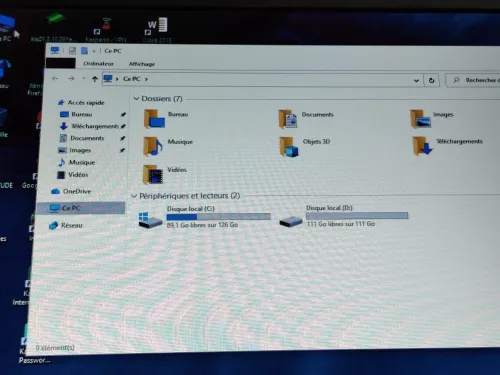Open the Vidéos folder icon in Dossiers
Image resolution: width=500 pixels, height=375 pixels.
point(153,174)
